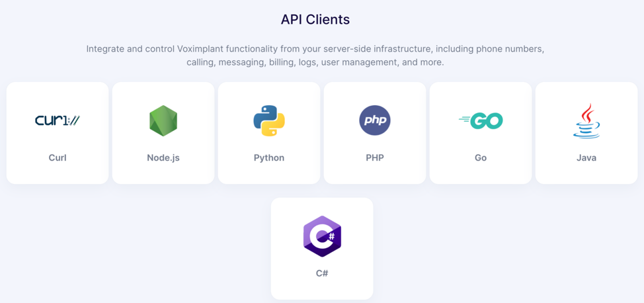Screen dimensions: 644x303
Task: Click the green Node.js hexagon logo
Action: click(x=163, y=120)
